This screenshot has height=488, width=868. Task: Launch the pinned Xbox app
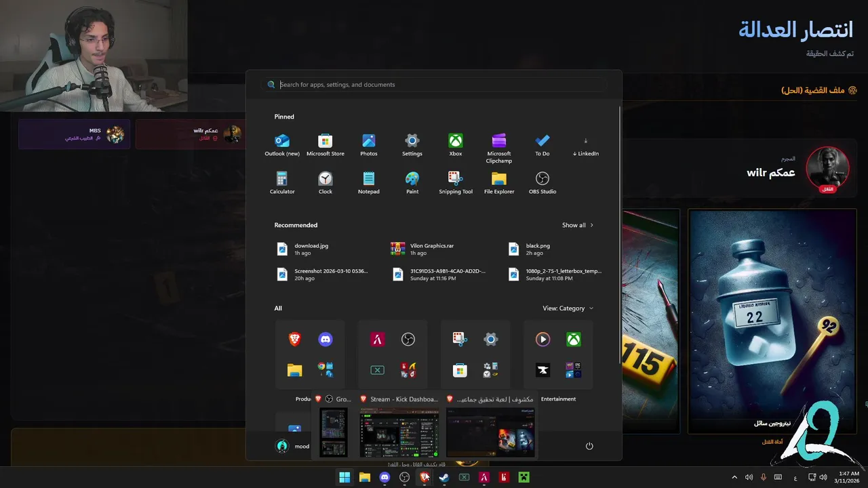pyautogui.click(x=456, y=145)
